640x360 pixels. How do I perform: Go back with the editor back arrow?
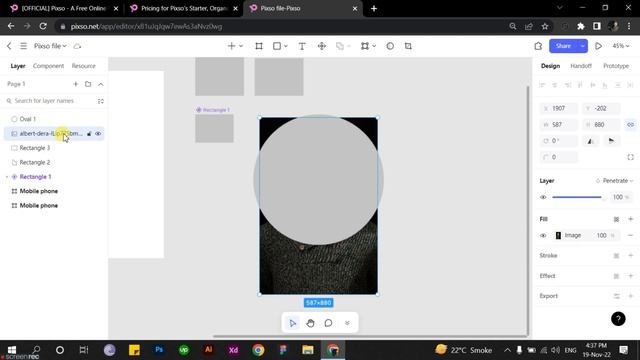(9, 46)
